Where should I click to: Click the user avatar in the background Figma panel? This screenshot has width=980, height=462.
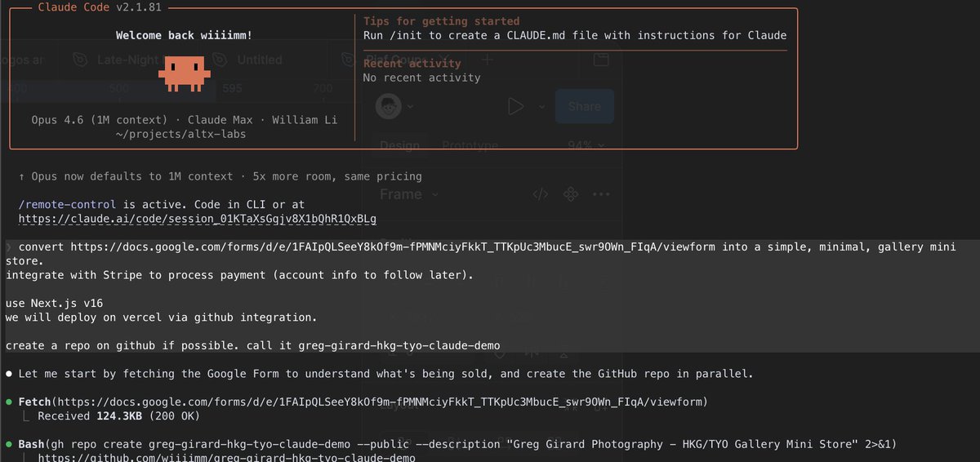click(390, 106)
